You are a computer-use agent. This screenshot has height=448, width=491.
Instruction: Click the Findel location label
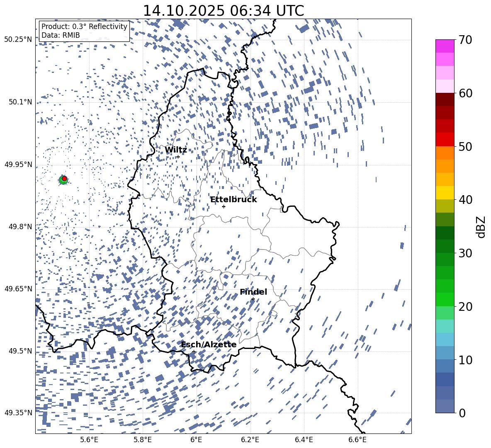click(x=253, y=292)
